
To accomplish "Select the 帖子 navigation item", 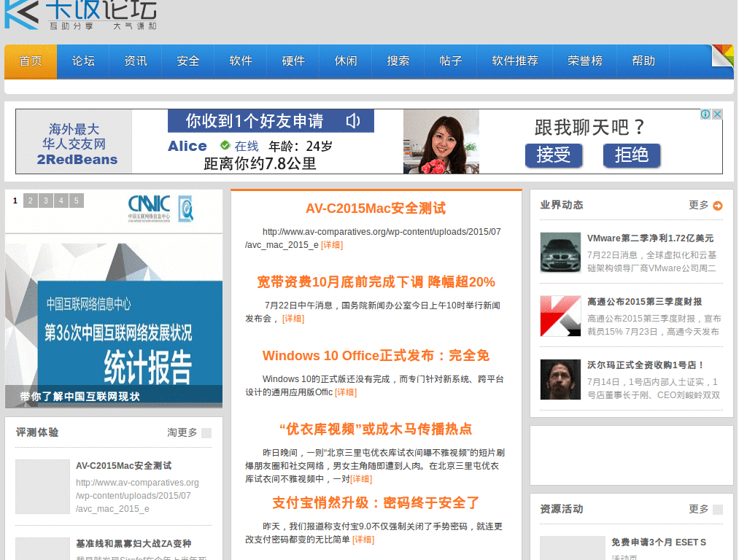I will point(451,61).
